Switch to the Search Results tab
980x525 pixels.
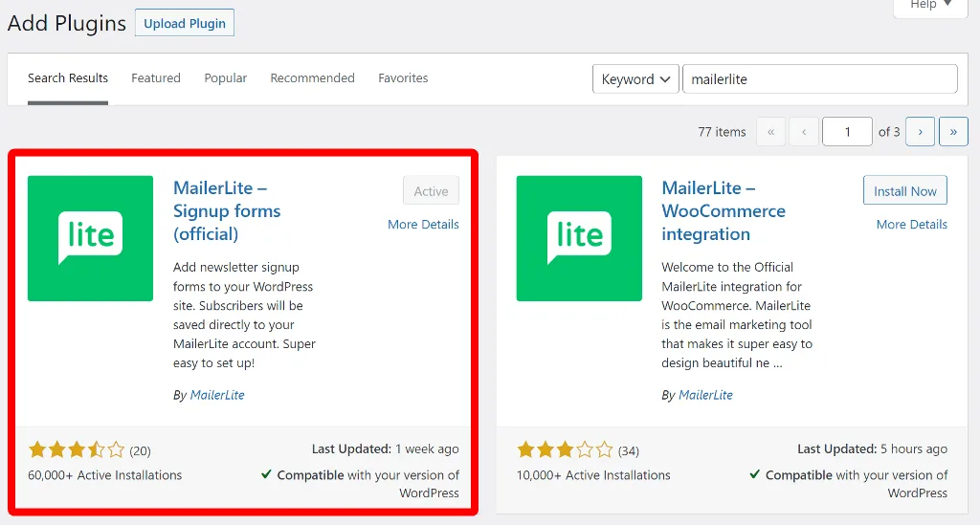pos(68,78)
